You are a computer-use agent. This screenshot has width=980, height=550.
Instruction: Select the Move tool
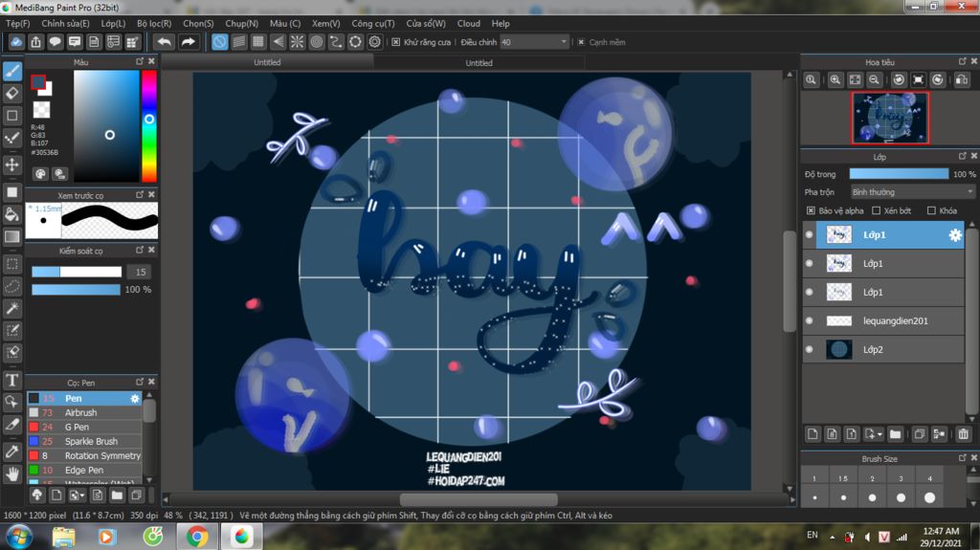(x=12, y=165)
